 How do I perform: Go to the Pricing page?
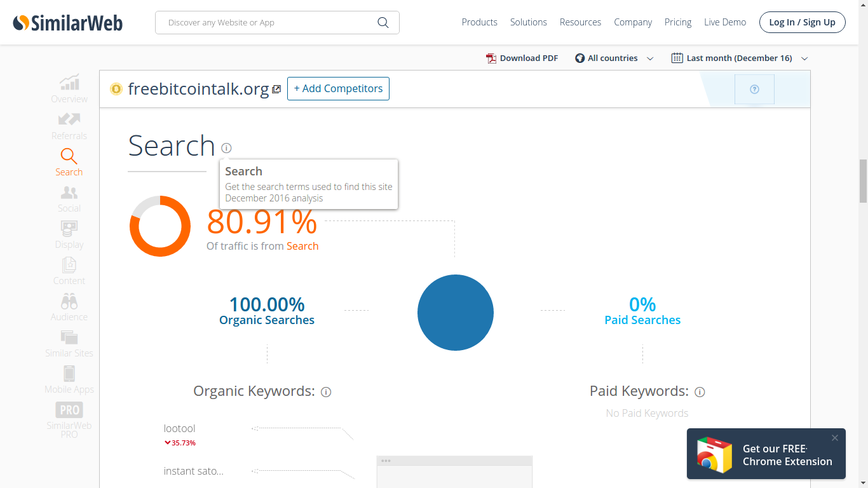678,22
